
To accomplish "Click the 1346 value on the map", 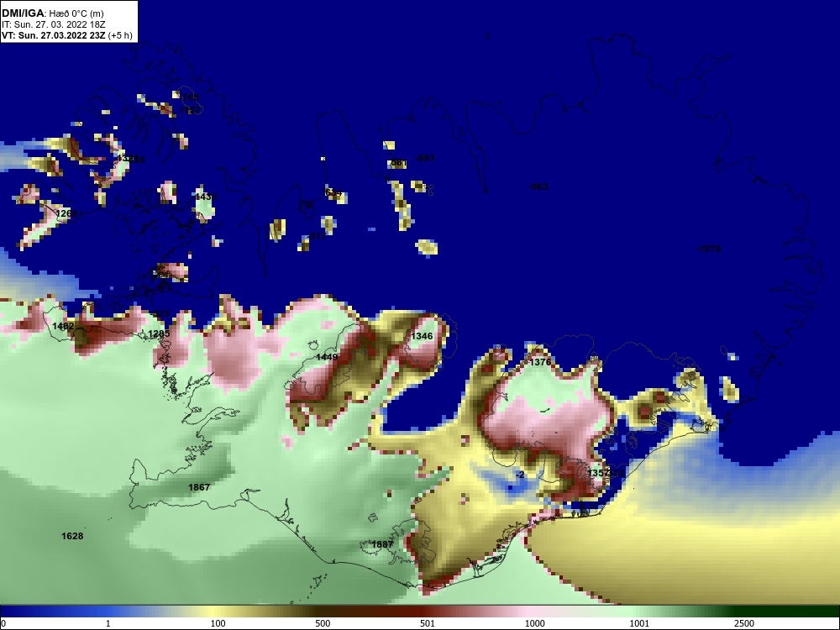I will [422, 336].
